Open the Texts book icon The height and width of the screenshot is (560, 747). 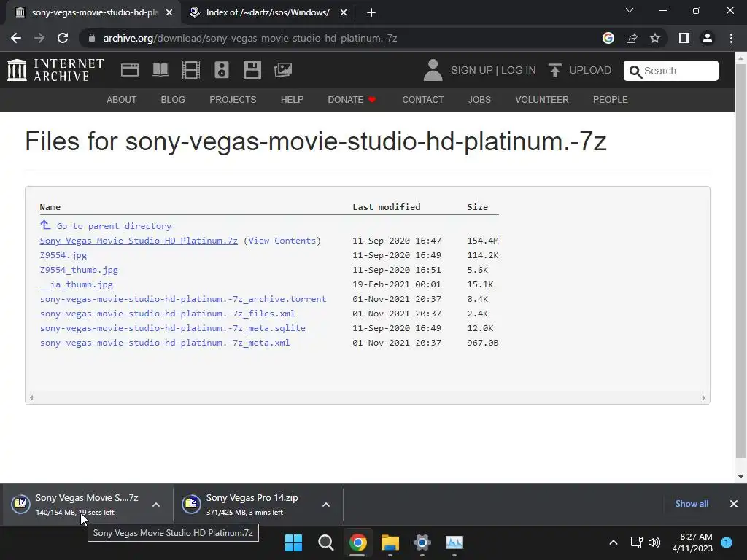(x=160, y=70)
